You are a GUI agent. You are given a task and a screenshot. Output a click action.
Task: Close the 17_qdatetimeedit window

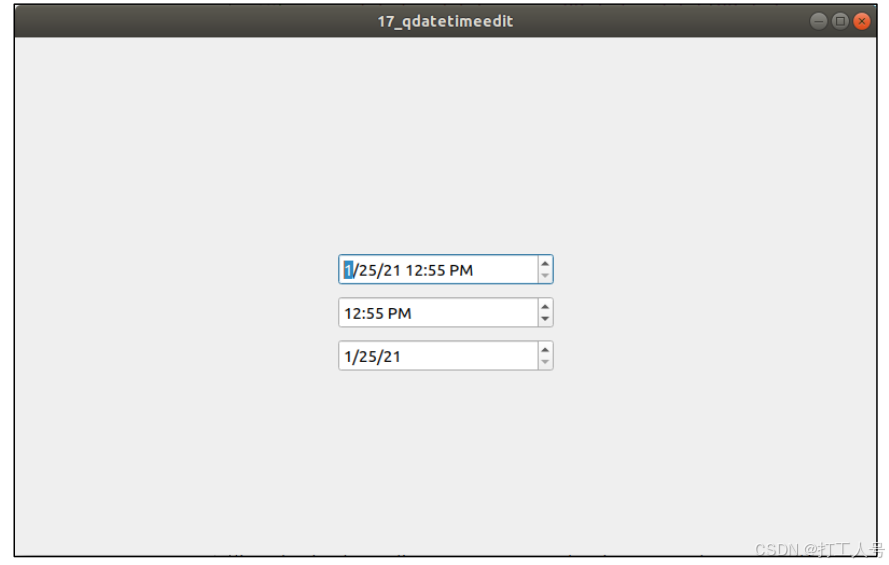(x=862, y=22)
